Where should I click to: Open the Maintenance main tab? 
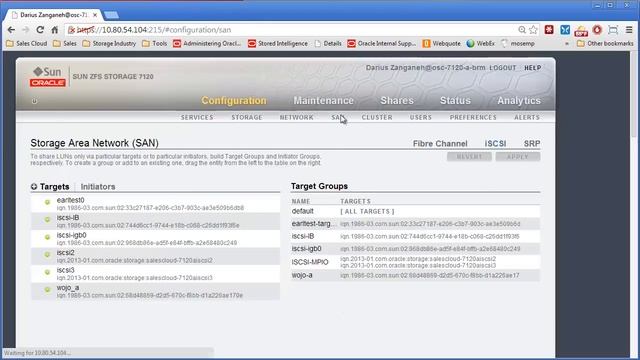tap(324, 100)
